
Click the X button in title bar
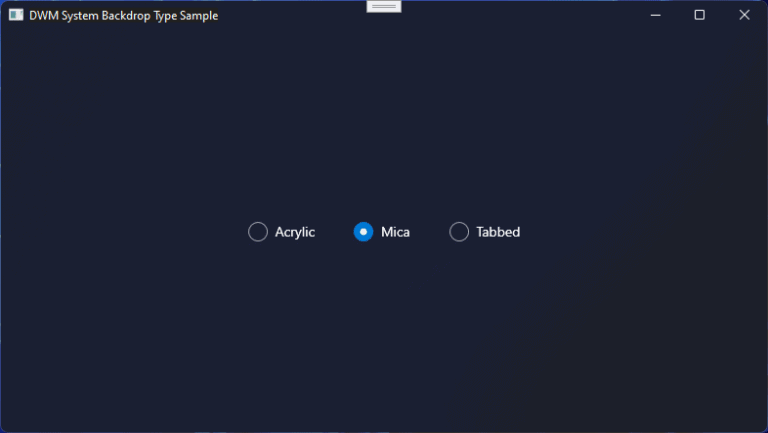[x=744, y=15]
